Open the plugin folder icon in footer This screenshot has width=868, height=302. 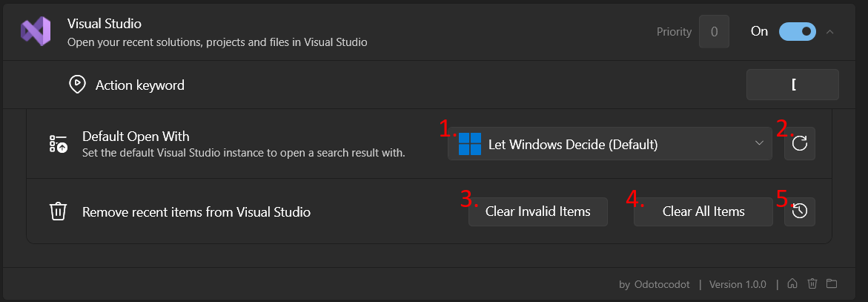click(x=832, y=283)
